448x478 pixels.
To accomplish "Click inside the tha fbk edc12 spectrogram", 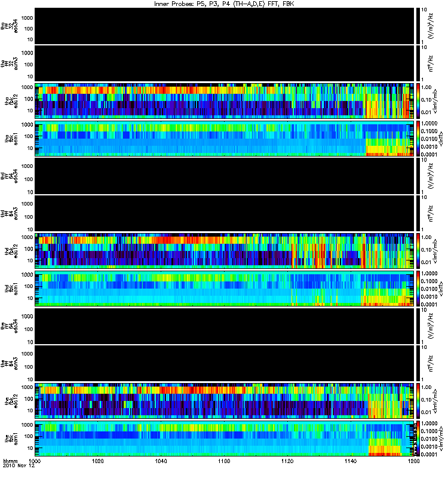I will (x=225, y=101).
